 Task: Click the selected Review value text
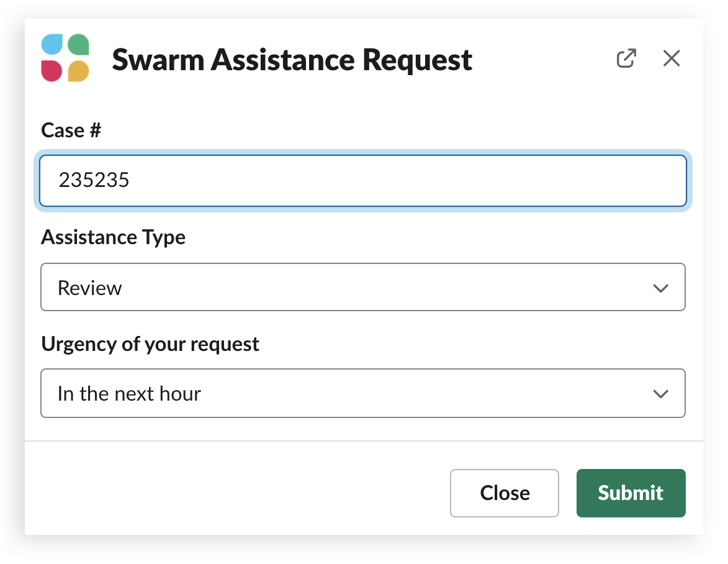[89, 288]
